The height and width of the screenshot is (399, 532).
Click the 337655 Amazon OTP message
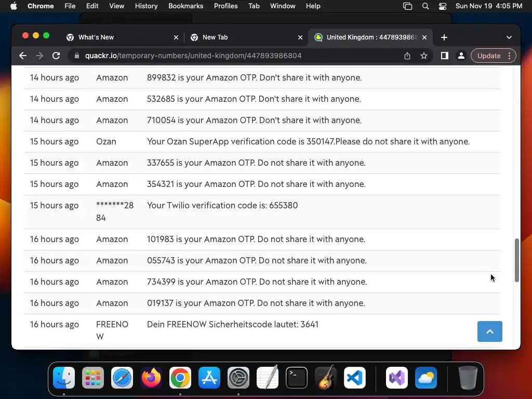[256, 163]
